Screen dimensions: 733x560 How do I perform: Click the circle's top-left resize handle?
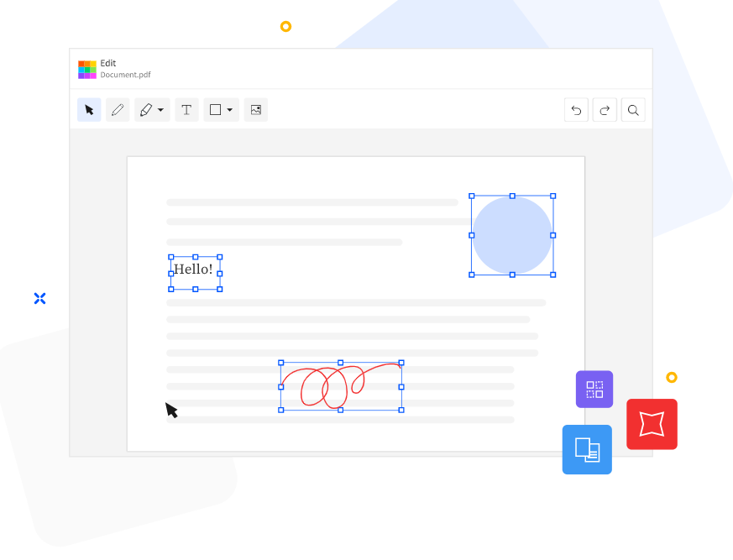(472, 196)
